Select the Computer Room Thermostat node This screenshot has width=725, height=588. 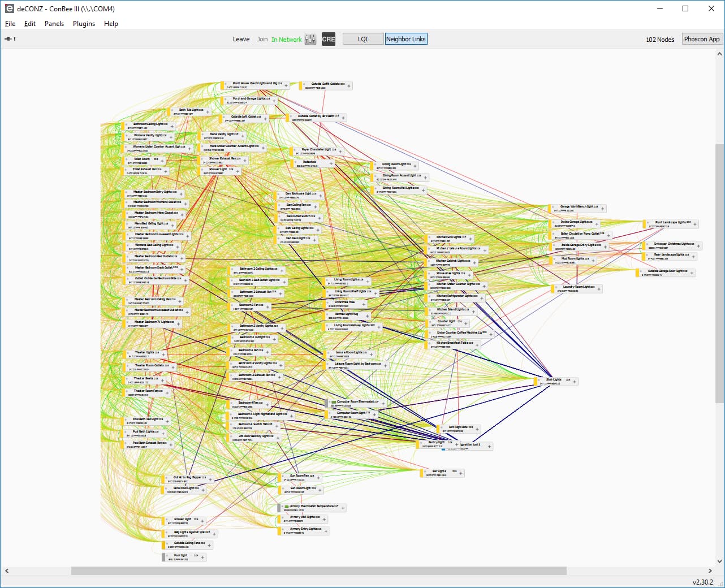[x=355, y=404]
